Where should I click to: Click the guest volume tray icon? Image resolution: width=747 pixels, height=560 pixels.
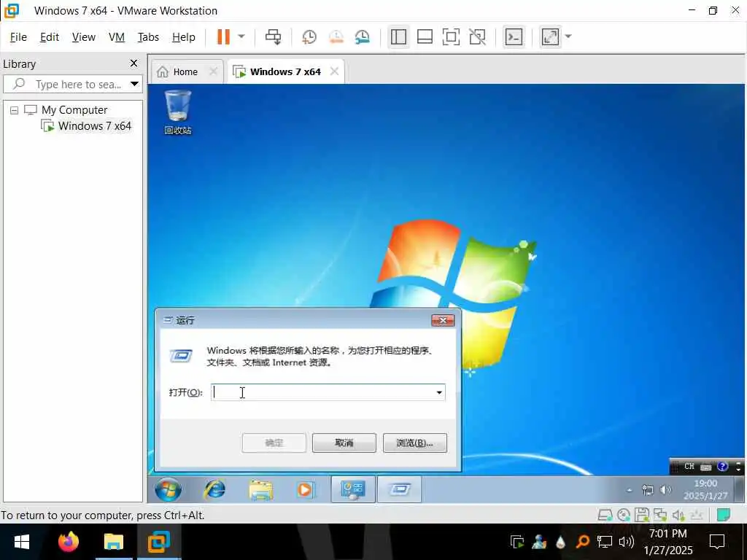pyautogui.click(x=665, y=490)
